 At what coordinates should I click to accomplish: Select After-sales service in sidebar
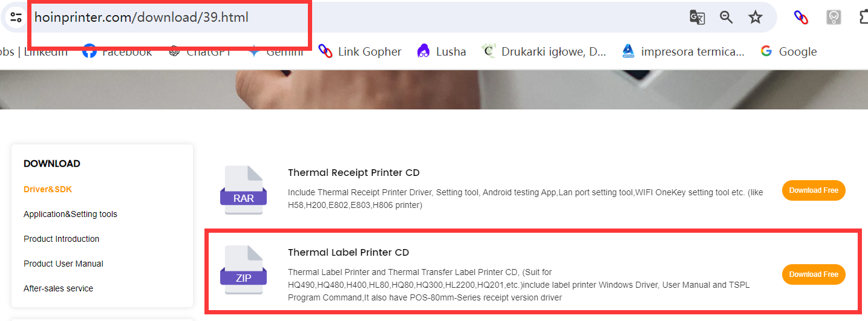point(58,288)
